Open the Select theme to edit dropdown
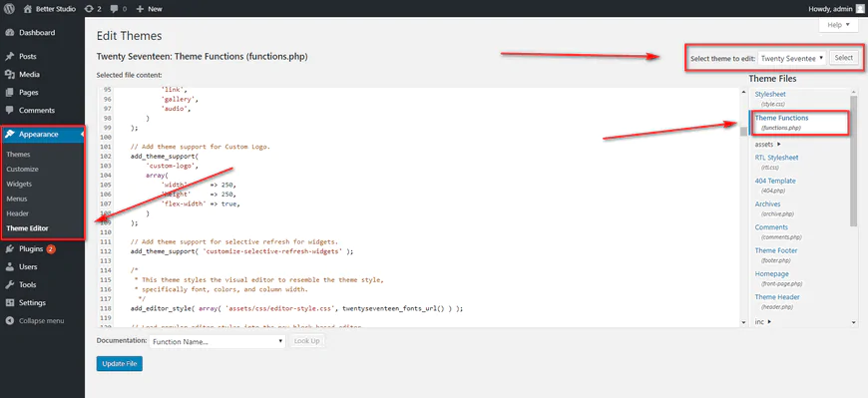The image size is (868, 398). tap(792, 58)
